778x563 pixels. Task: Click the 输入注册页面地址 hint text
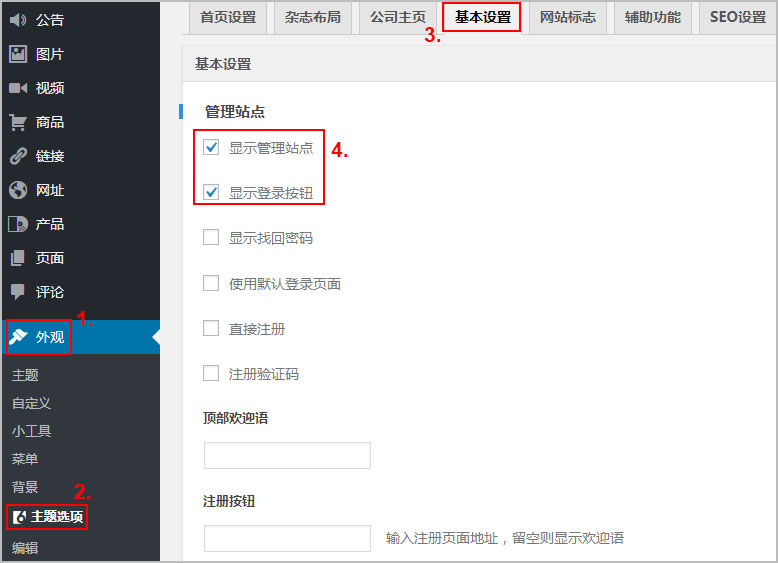point(505,538)
